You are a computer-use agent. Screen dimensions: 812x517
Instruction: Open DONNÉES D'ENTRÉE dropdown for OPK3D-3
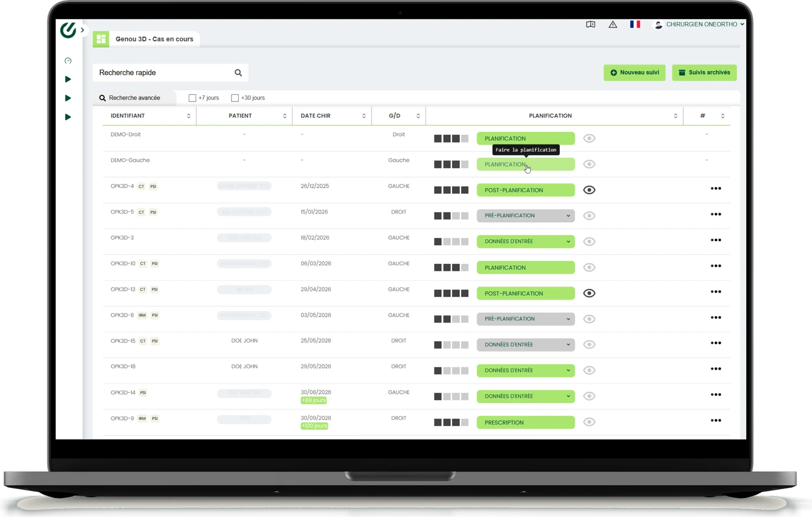point(526,242)
